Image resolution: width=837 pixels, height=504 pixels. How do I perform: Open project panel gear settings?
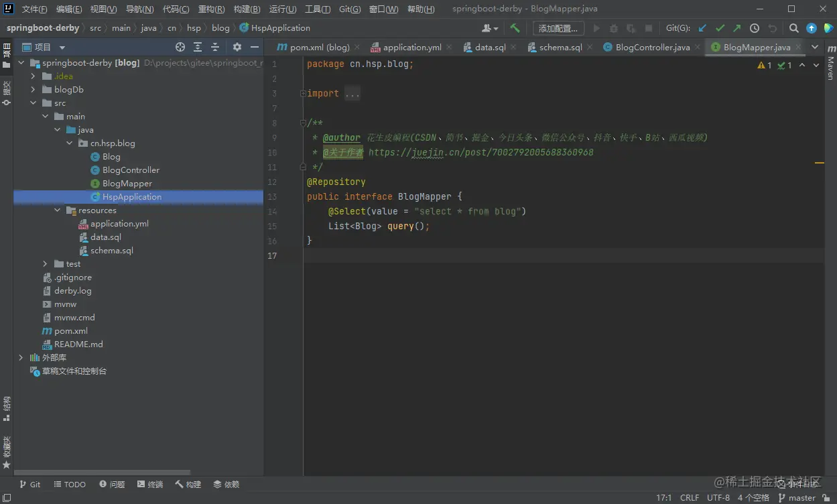tap(237, 47)
